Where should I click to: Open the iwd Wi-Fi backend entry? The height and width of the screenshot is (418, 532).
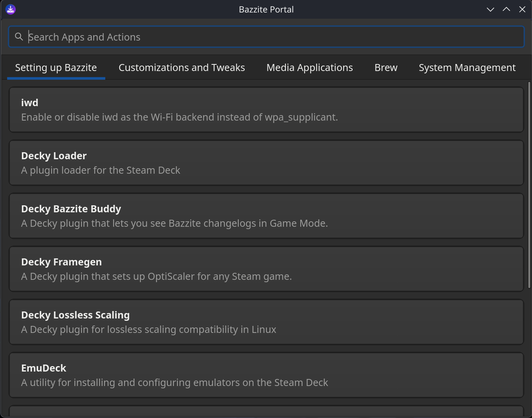click(266, 110)
